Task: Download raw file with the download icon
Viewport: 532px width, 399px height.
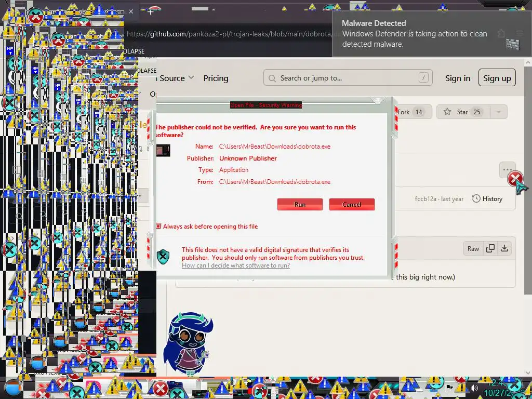Action: 504,248
